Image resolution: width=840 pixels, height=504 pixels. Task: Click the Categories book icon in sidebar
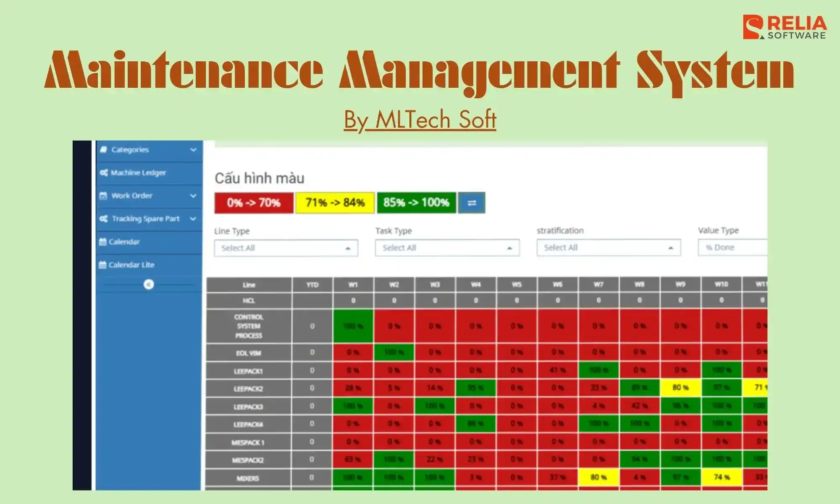(103, 150)
